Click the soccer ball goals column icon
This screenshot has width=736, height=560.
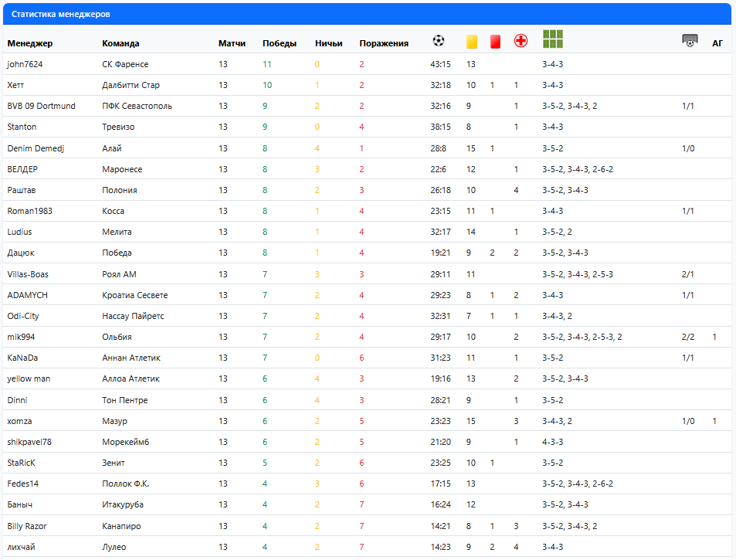coord(439,41)
